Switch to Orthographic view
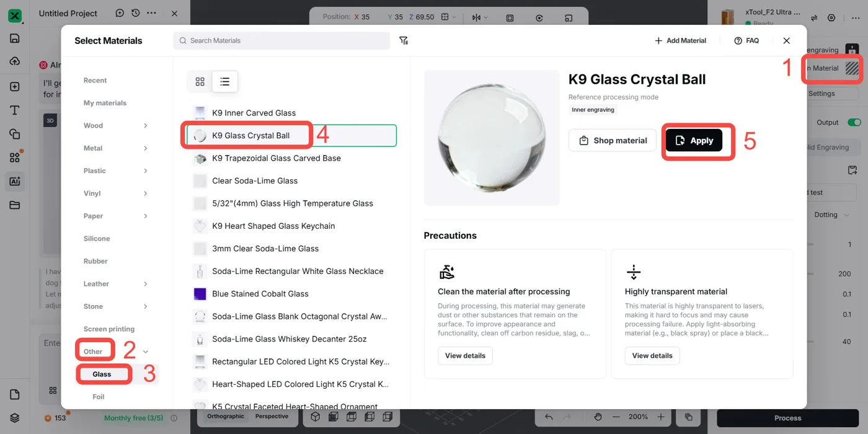The image size is (868, 434). click(x=225, y=417)
